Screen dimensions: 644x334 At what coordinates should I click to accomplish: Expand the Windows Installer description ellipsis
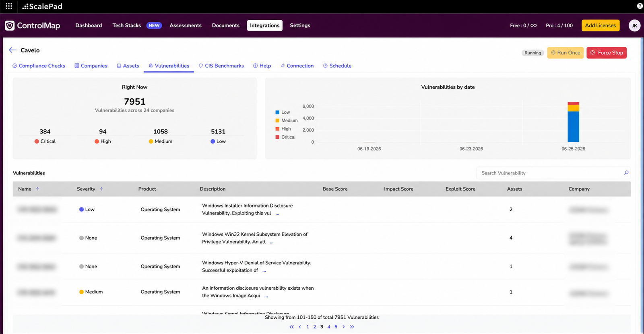point(277,214)
